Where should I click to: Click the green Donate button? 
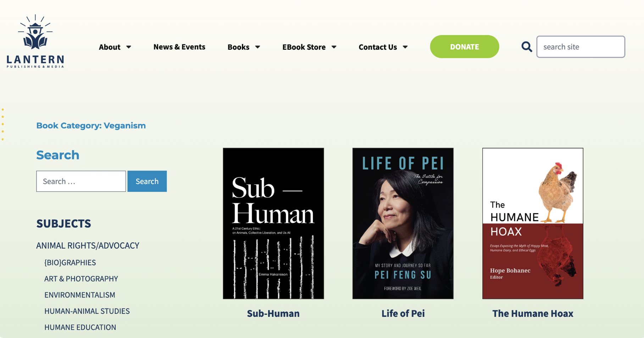(464, 47)
